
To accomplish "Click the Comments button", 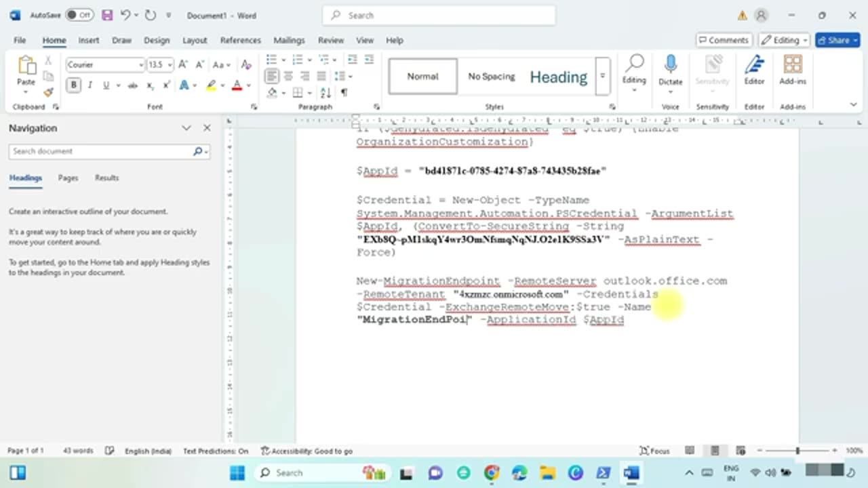I will [724, 40].
